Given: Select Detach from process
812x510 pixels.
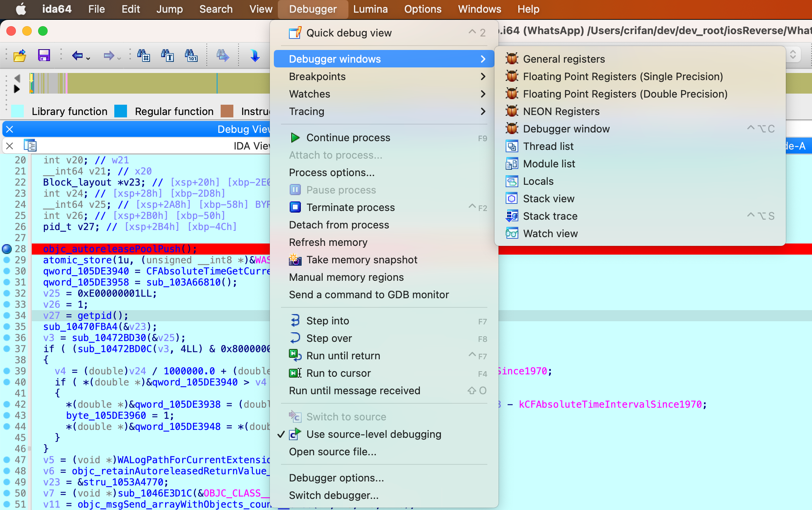Looking at the screenshot, I should point(384,225).
